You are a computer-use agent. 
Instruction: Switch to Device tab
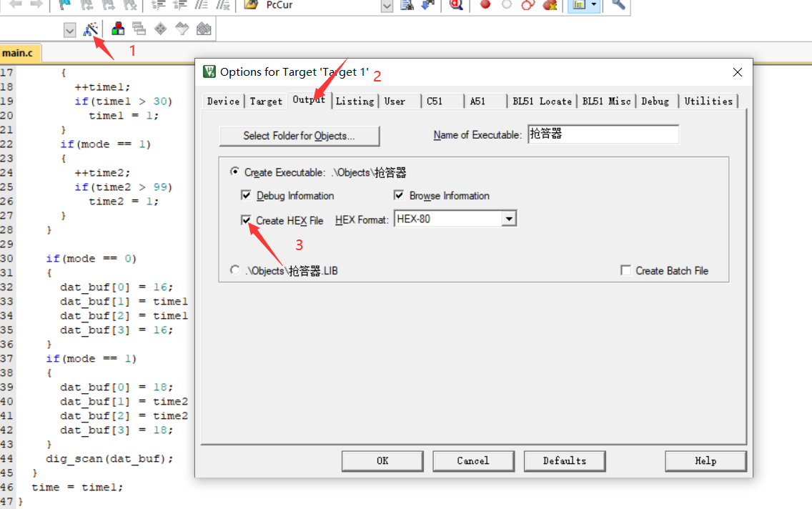tap(223, 101)
